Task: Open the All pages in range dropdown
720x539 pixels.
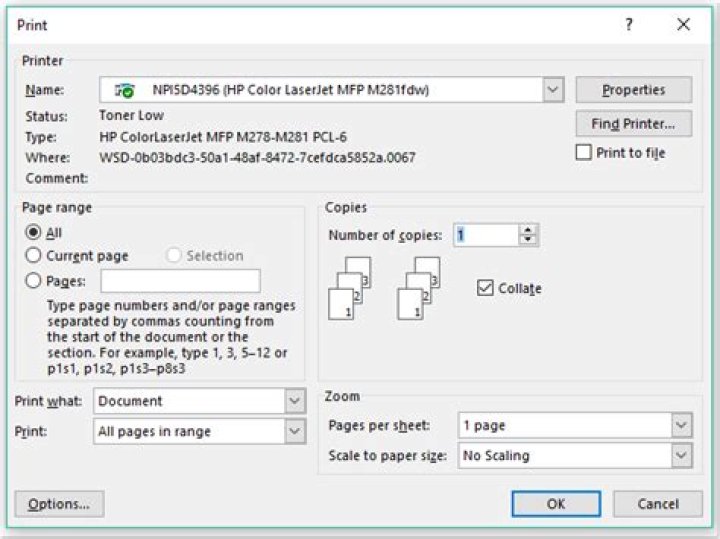Action: (294, 431)
